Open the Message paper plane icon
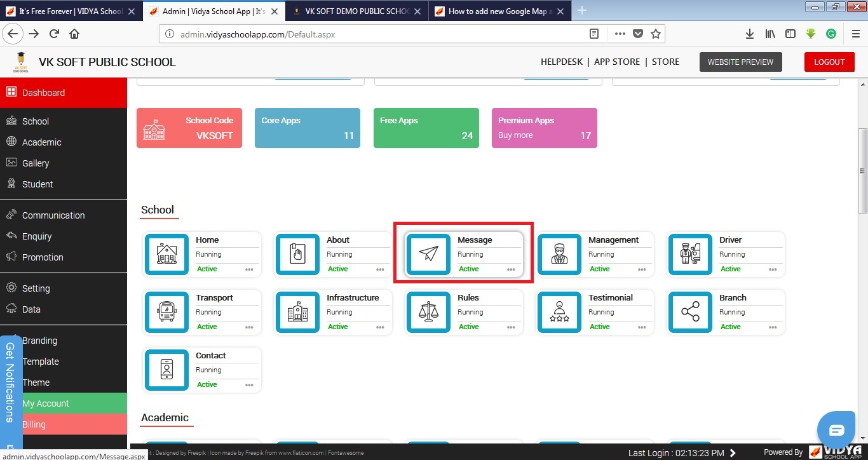868x460 pixels. pos(428,254)
